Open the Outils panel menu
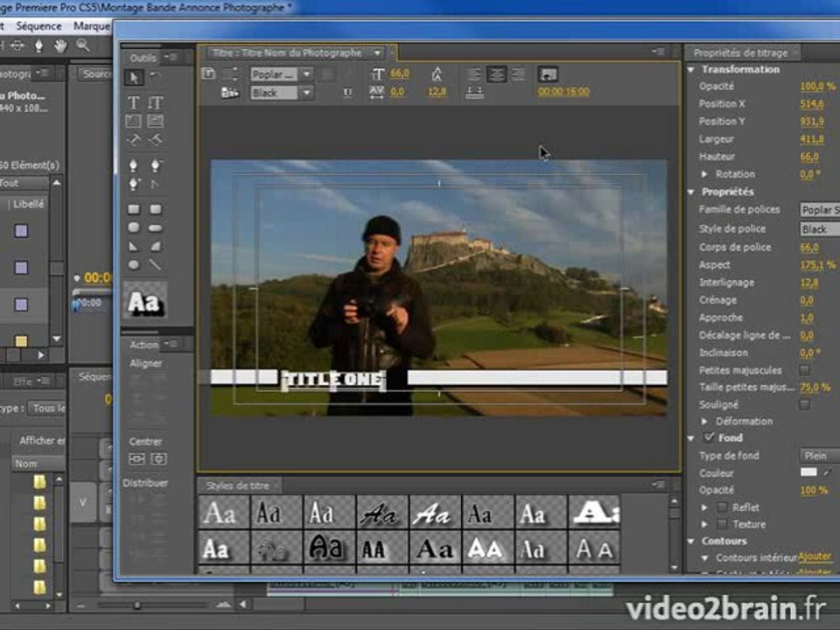Viewport: 840px width, 630px height. click(x=171, y=57)
